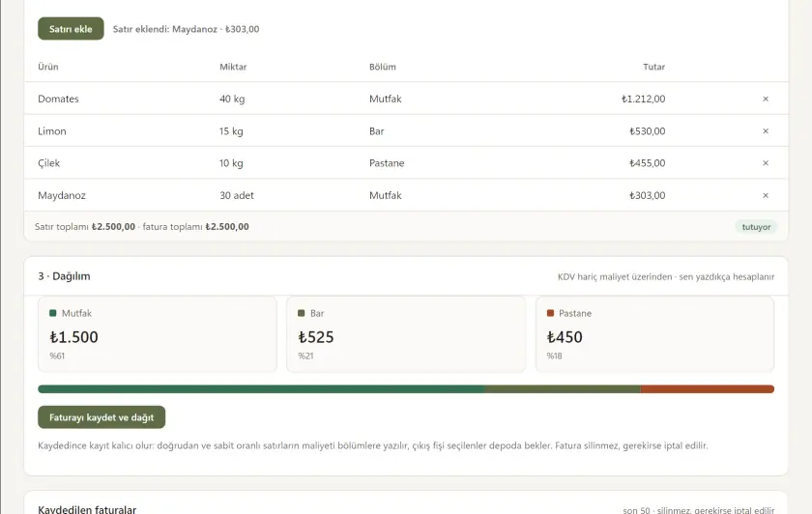Click the Kaydedilen faturalar heading
Image resolution: width=812 pixels, height=514 pixels.
(87, 509)
